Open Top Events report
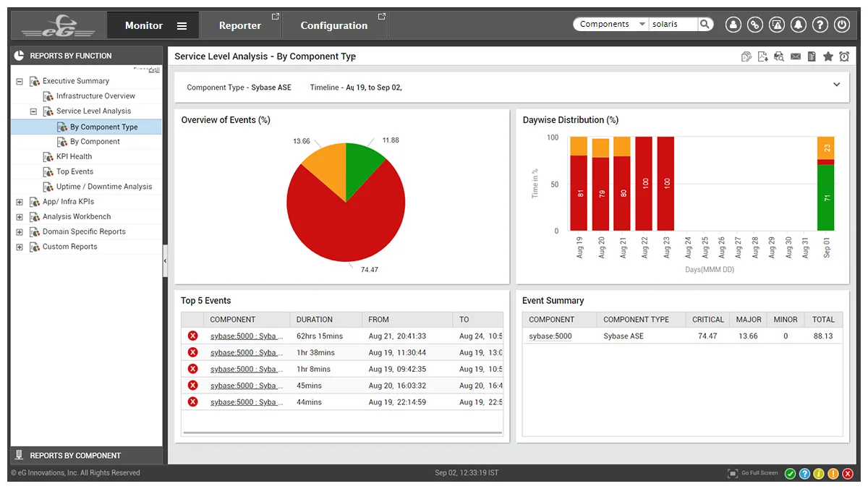This screenshot has height=489, width=868. click(75, 172)
